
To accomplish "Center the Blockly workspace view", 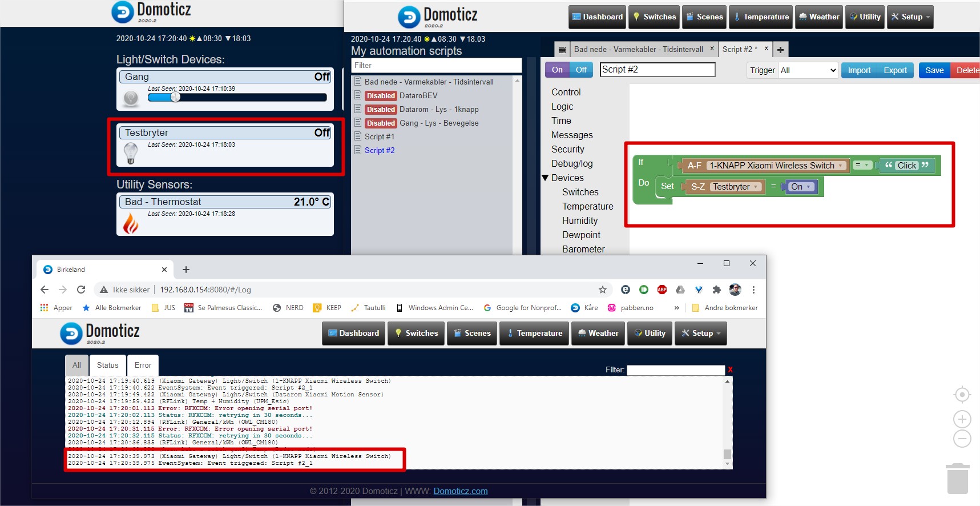I will (x=962, y=395).
